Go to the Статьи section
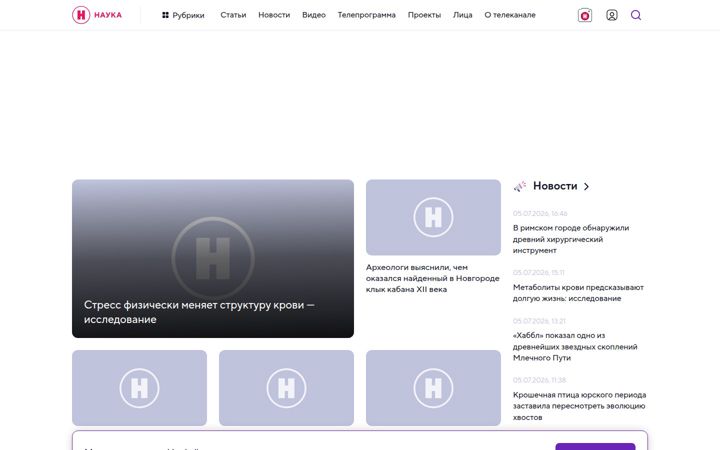This screenshot has width=720, height=450. pos(233,15)
